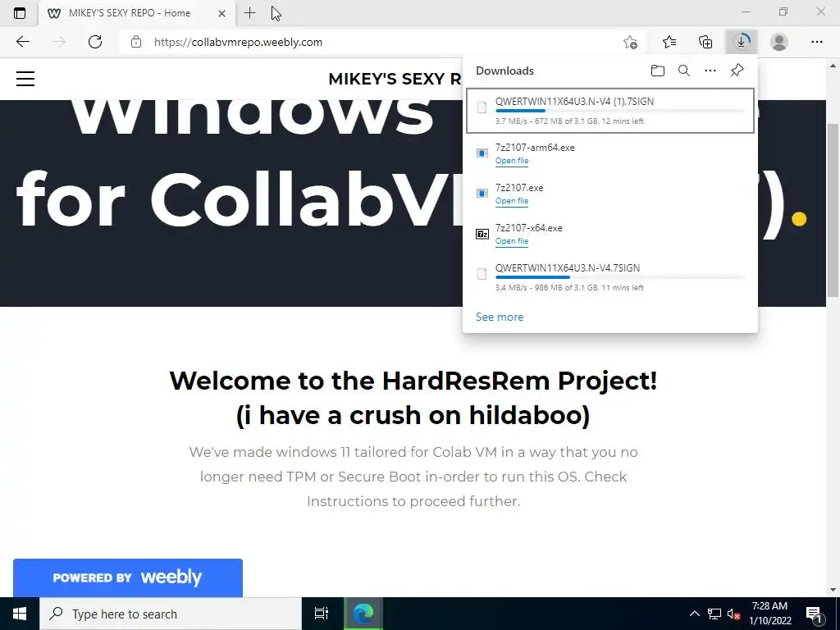Click 7z2107-arm64.exe file icon
Screen dimensions: 840x630
coord(482,153)
